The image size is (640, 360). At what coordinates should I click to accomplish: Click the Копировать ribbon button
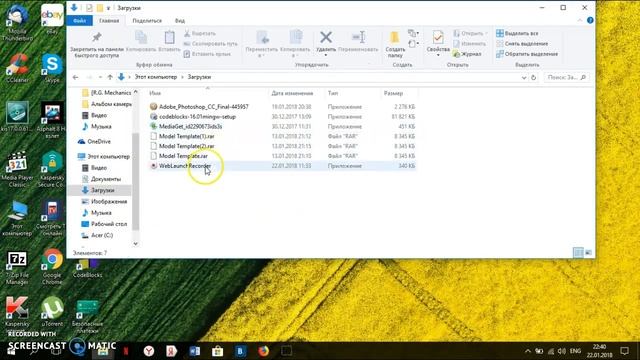[x=141, y=41]
